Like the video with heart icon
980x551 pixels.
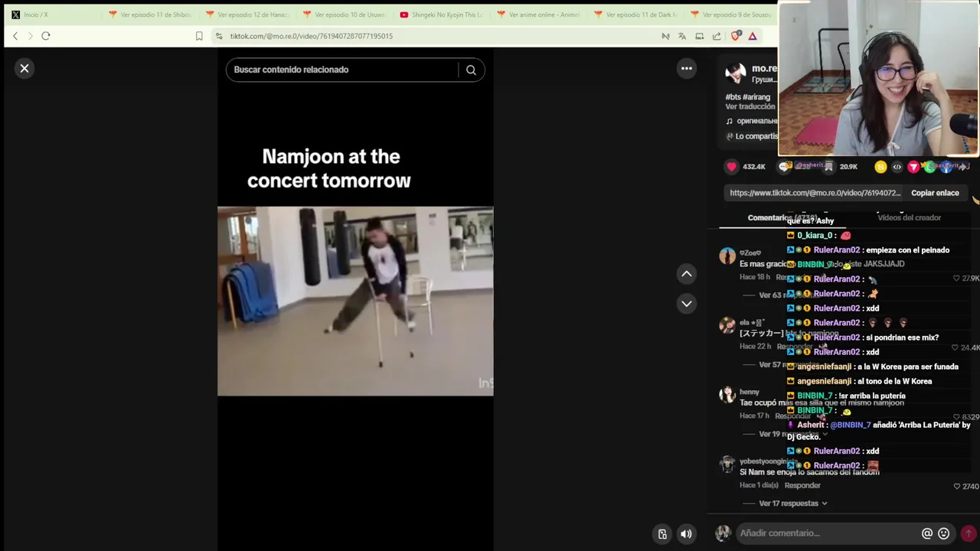point(731,167)
